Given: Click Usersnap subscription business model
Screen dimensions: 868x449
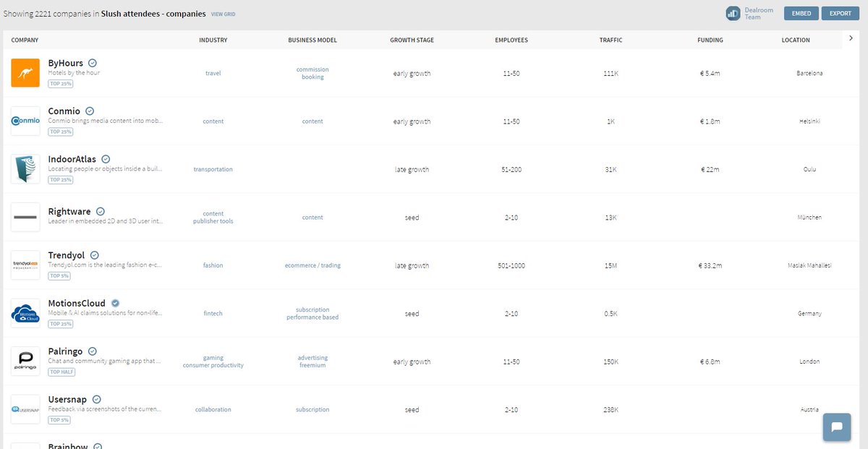Looking at the screenshot, I should 312,409.
